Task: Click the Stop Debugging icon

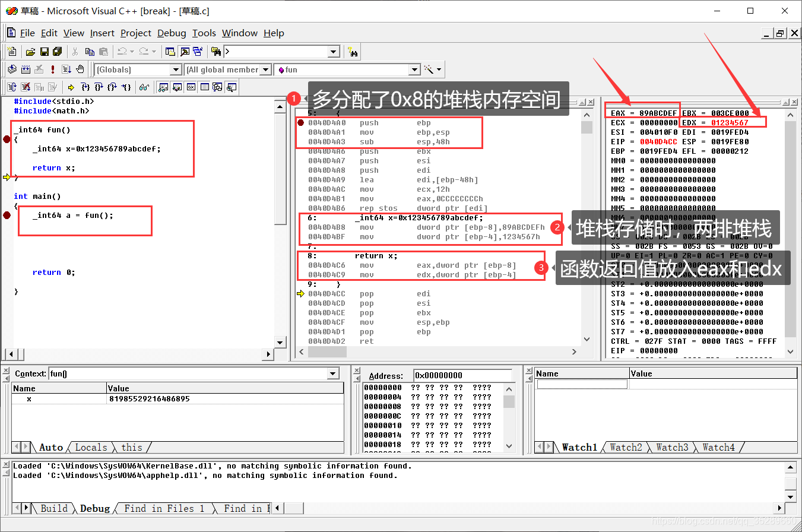Action: [26, 87]
